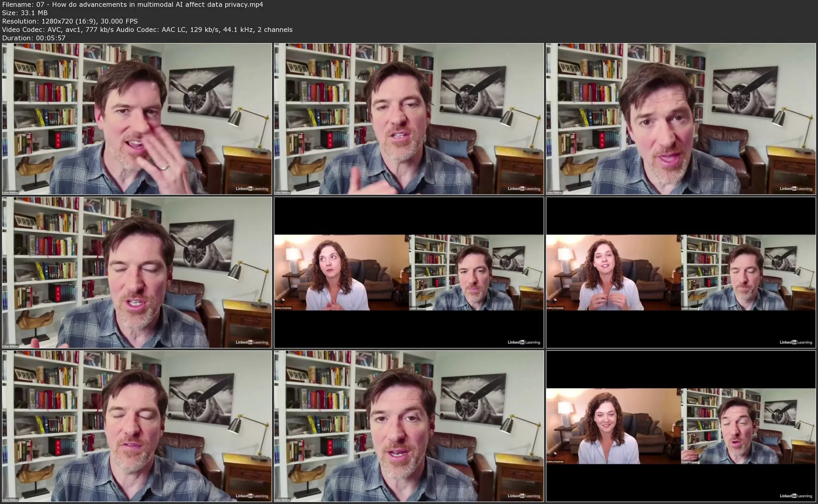Screen dimensions: 818x504
Task: Click the Duration 00:05:57 text
Action: (x=34, y=38)
